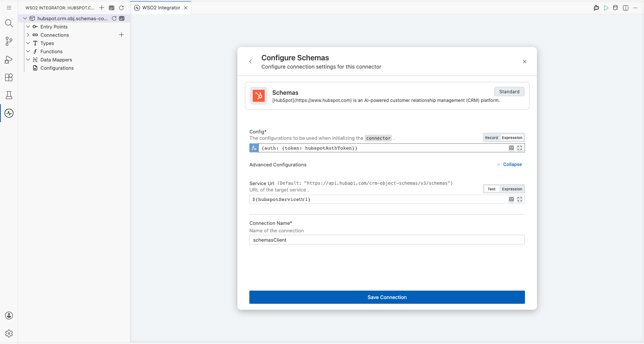Viewport: 644px width, 344px height.
Task: Collapse the Data Mappers tree node
Action: tap(28, 60)
